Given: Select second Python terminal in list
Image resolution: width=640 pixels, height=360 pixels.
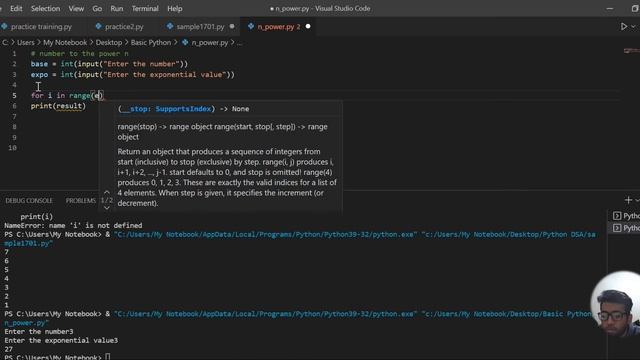Looking at the screenshot, I should pyautogui.click(x=627, y=228).
